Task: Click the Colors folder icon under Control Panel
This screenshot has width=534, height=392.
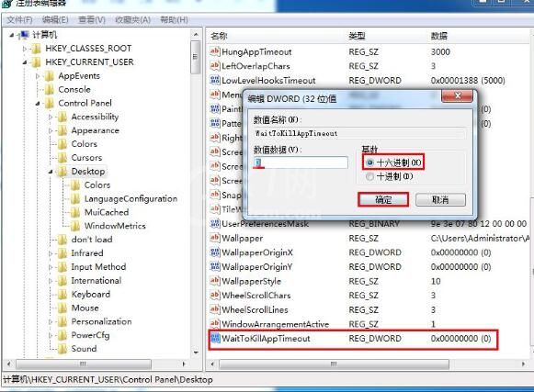Action: (62, 144)
